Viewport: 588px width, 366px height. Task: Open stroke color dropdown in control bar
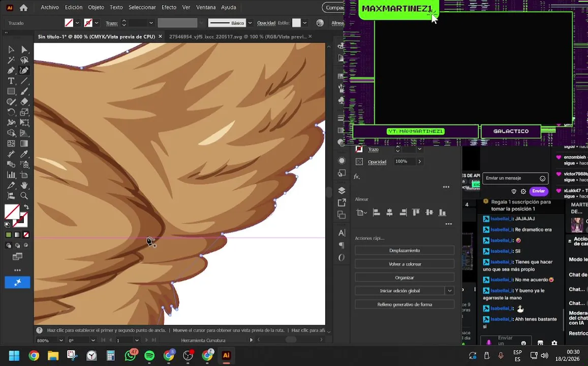coord(97,23)
